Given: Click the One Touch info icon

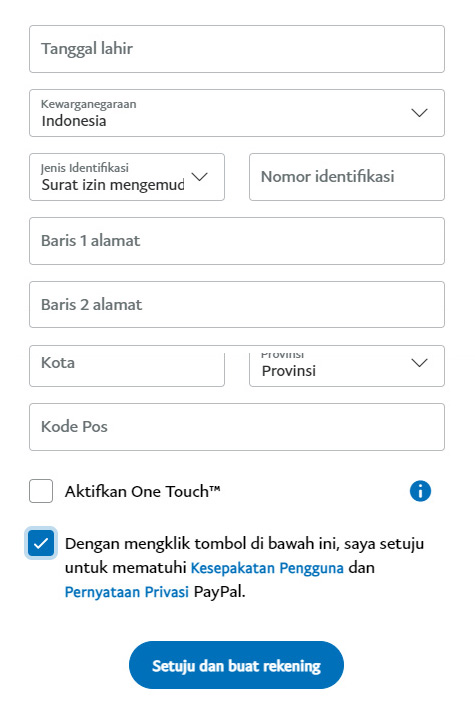Looking at the screenshot, I should [x=420, y=491].
